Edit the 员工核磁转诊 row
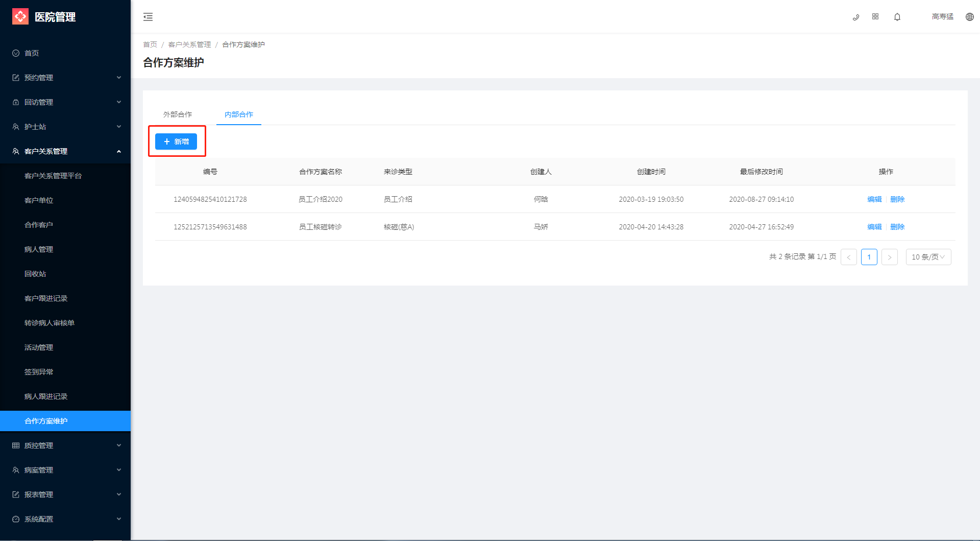The height and width of the screenshot is (541, 980). [x=874, y=227]
